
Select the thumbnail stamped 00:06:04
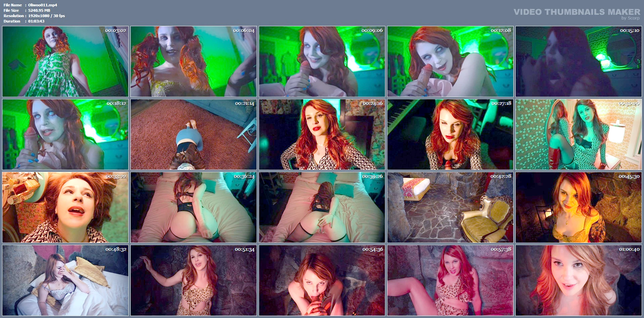click(194, 62)
